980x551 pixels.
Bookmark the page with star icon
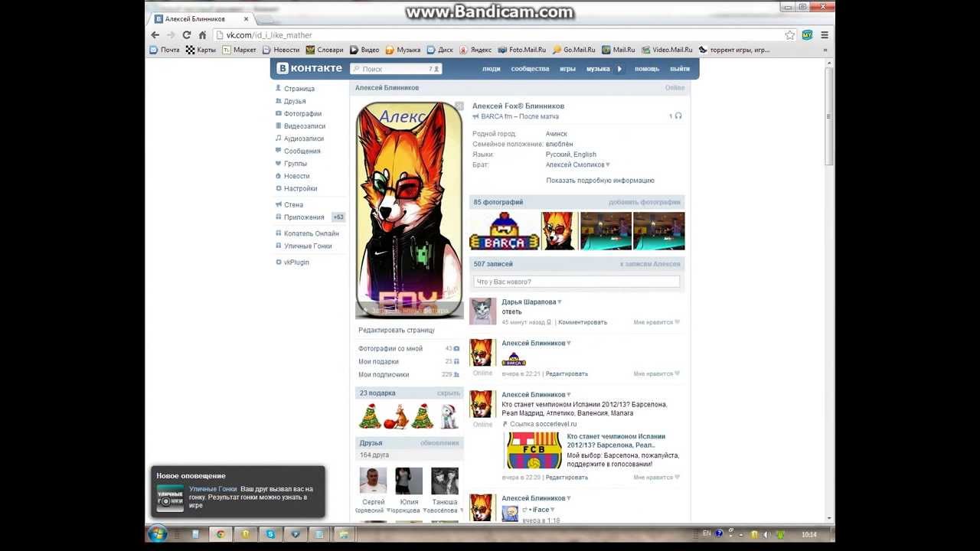pyautogui.click(x=789, y=35)
